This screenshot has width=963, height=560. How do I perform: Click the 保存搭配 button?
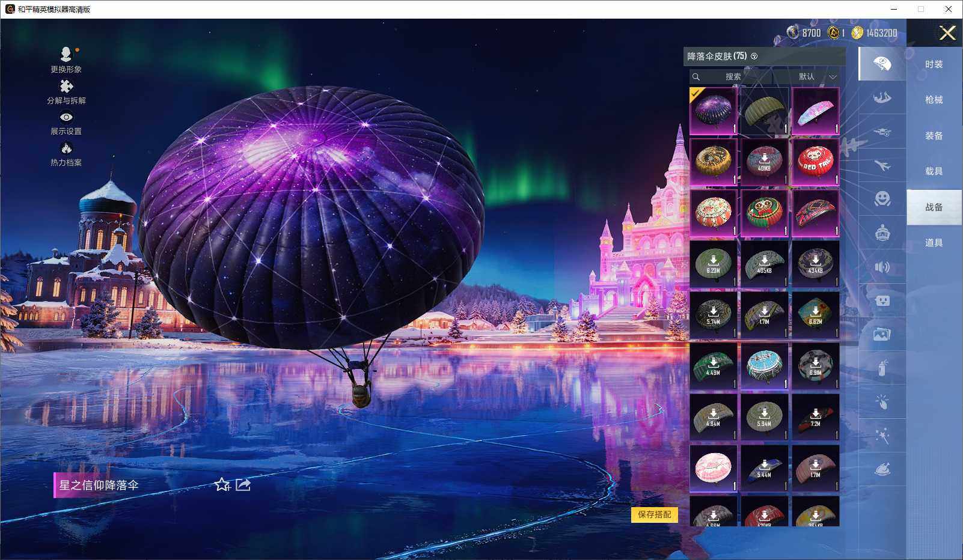pos(654,514)
